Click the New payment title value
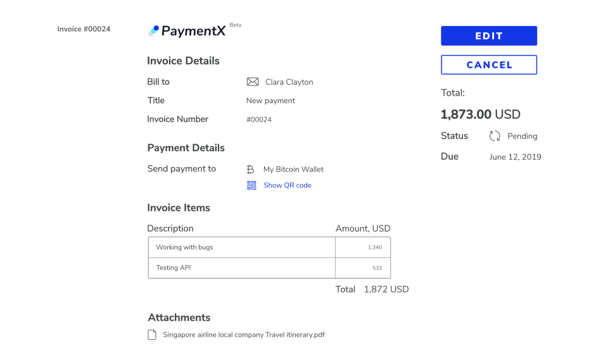The width and height of the screenshot is (608, 364). (x=270, y=101)
